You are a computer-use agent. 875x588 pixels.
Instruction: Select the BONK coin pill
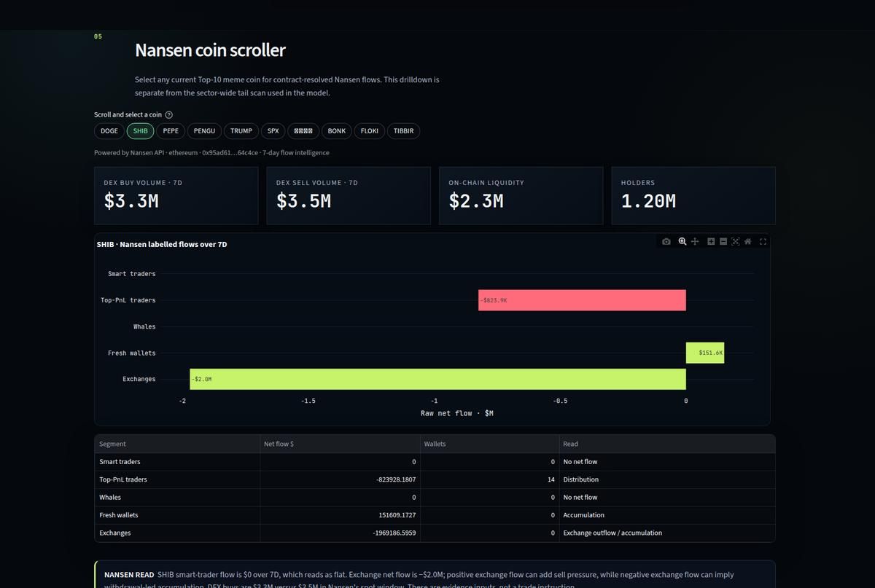click(336, 131)
